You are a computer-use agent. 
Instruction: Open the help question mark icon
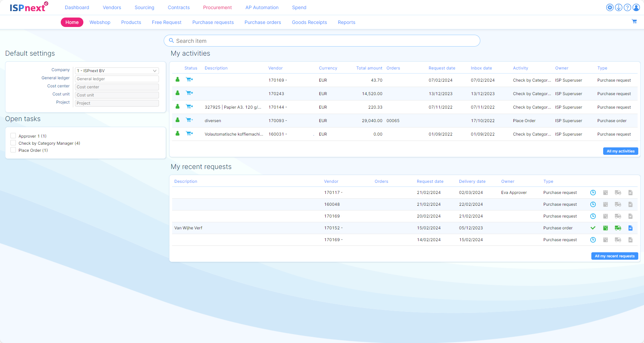627,7
